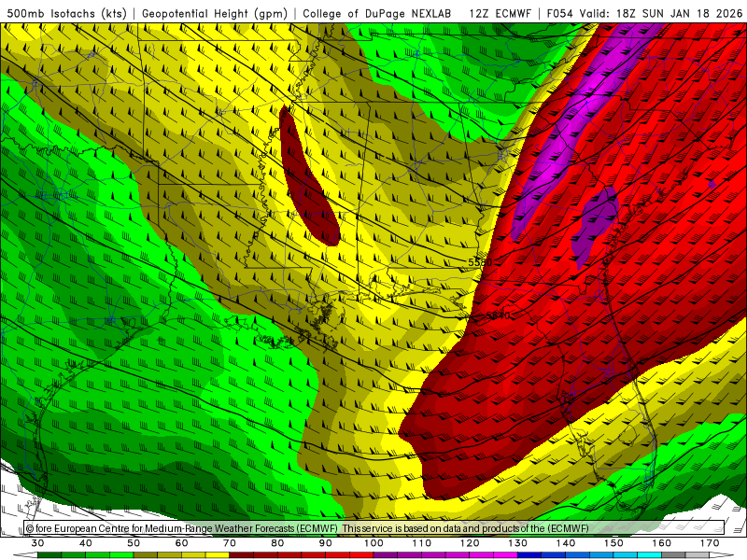
Task: Click the 130 value on color scale
Action: point(518,543)
